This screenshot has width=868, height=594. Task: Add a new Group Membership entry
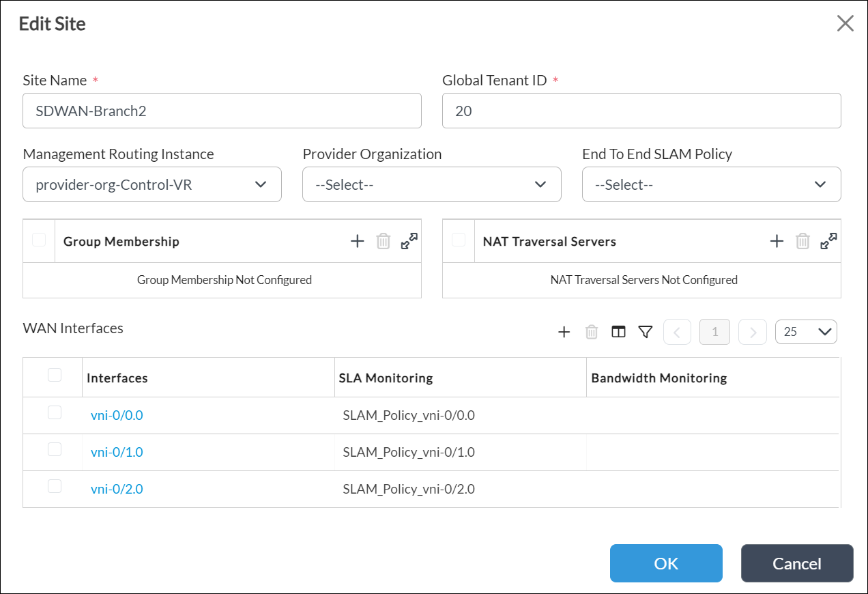pyautogui.click(x=358, y=240)
